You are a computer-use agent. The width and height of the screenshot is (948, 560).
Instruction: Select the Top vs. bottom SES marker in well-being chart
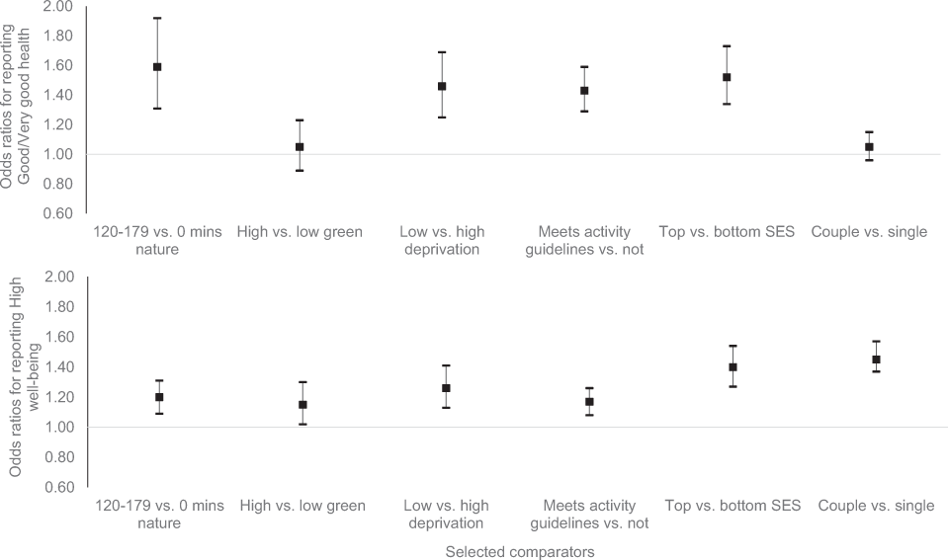click(733, 367)
